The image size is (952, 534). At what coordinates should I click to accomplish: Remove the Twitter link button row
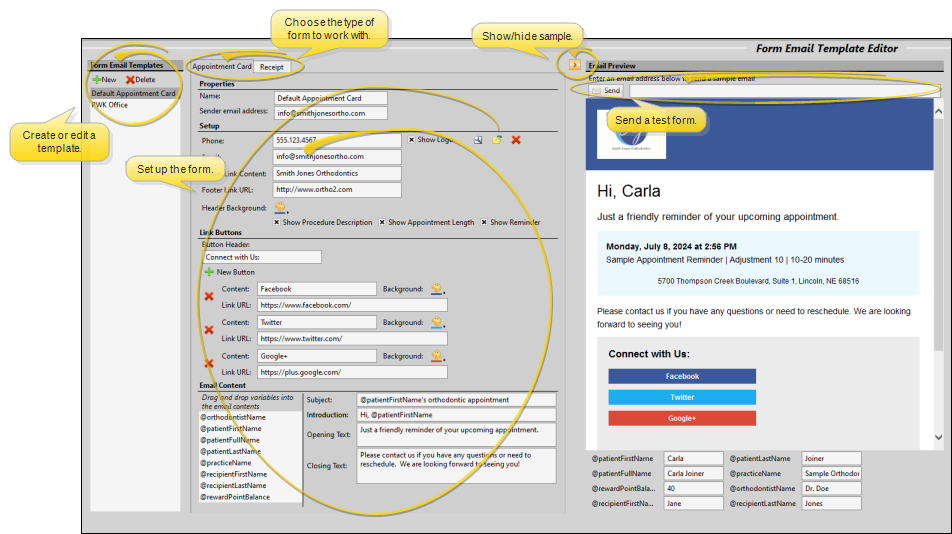click(209, 329)
